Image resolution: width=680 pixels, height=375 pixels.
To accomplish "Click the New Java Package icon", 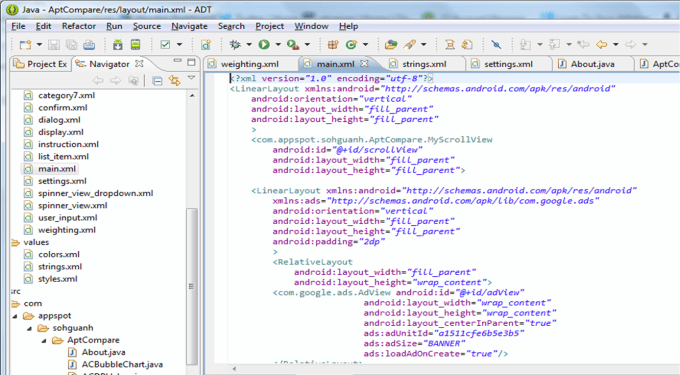I will 333,45.
